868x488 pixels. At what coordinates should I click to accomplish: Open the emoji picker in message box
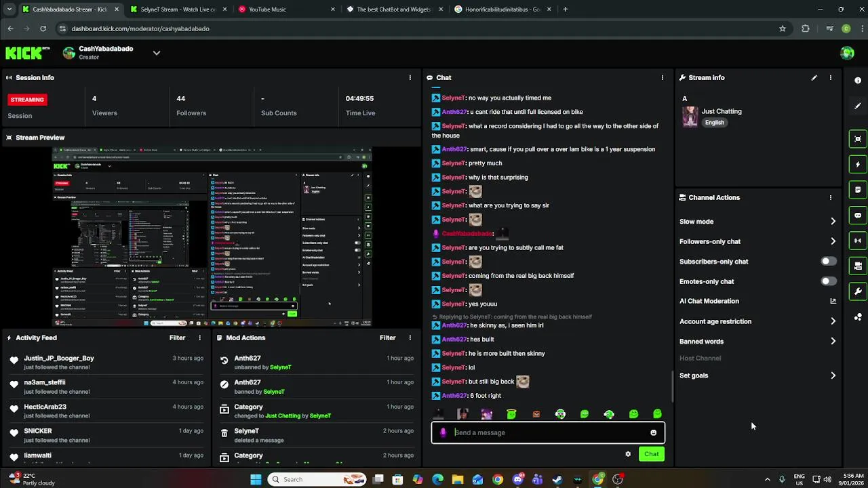[x=653, y=432]
